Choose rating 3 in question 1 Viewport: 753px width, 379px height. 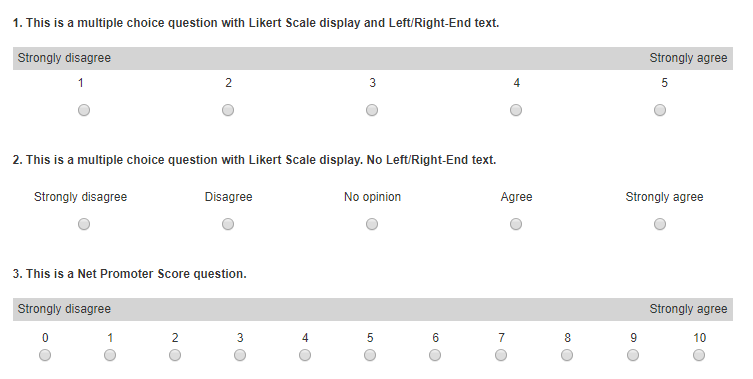(x=372, y=110)
